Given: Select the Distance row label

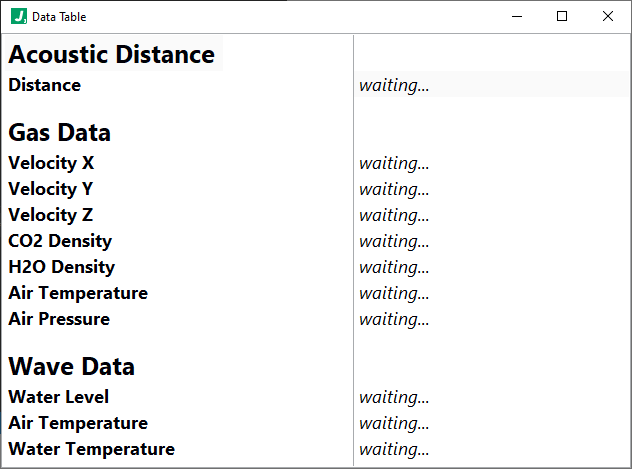Looking at the screenshot, I should pyautogui.click(x=45, y=85).
